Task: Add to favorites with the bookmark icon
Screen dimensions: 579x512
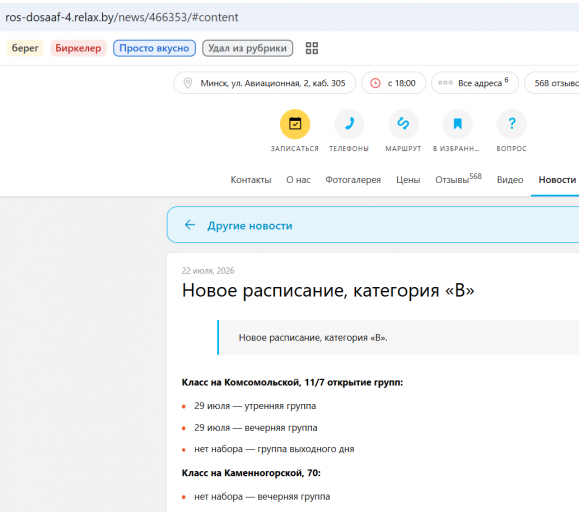Action: [x=458, y=124]
